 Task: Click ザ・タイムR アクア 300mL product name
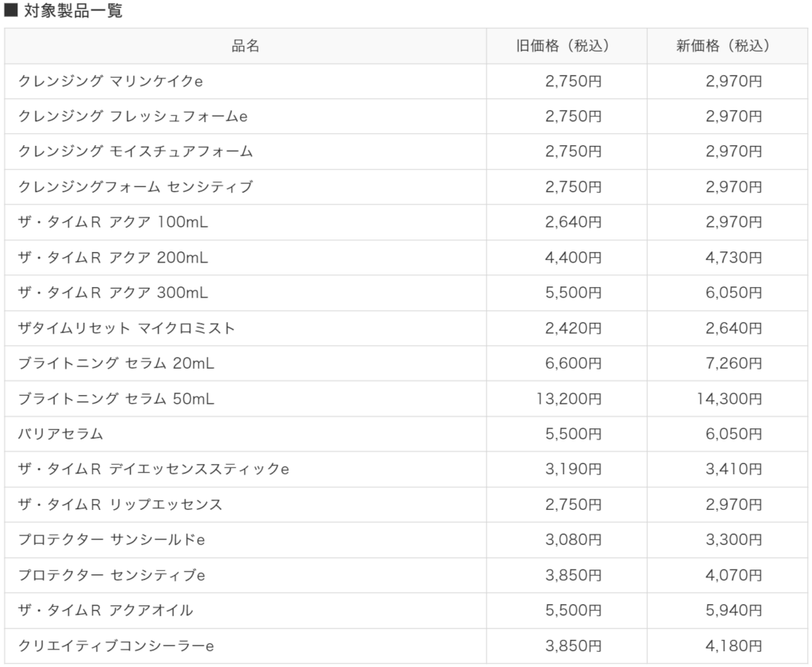coord(113,293)
